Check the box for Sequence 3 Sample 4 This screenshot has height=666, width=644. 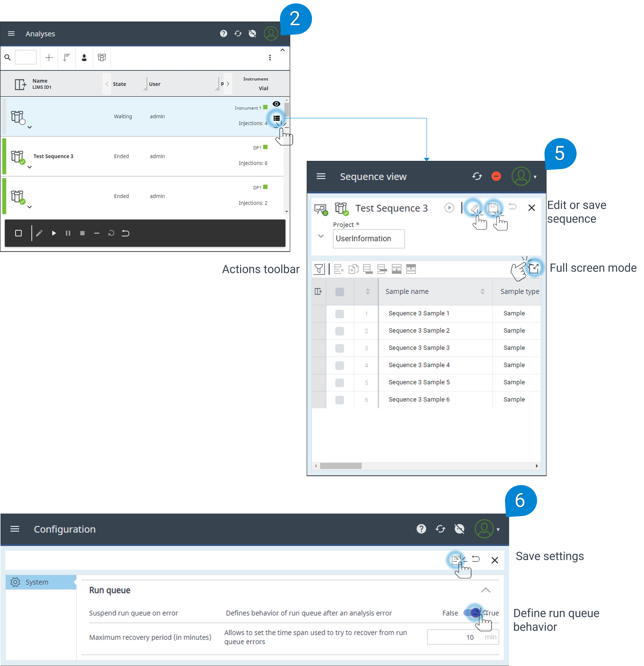(x=339, y=366)
